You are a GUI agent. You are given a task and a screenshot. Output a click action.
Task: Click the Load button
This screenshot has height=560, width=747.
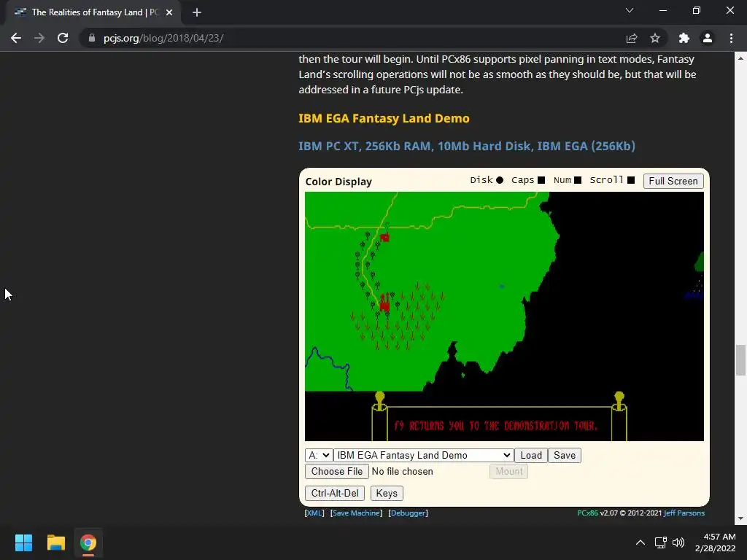[531, 455]
